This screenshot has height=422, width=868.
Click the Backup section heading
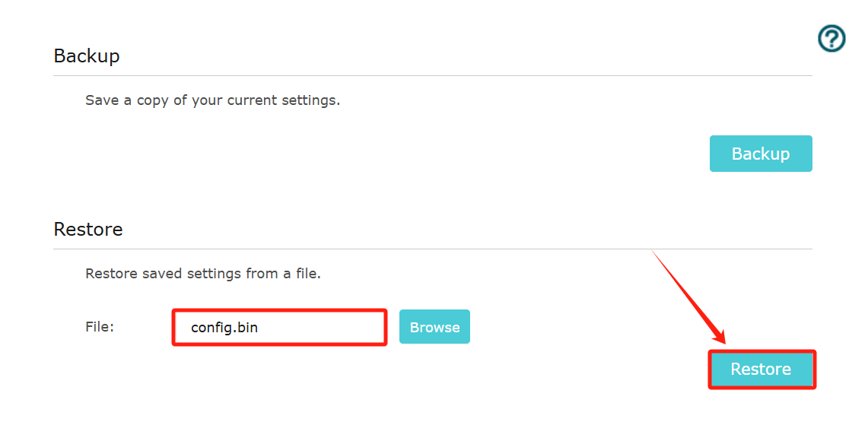87,56
